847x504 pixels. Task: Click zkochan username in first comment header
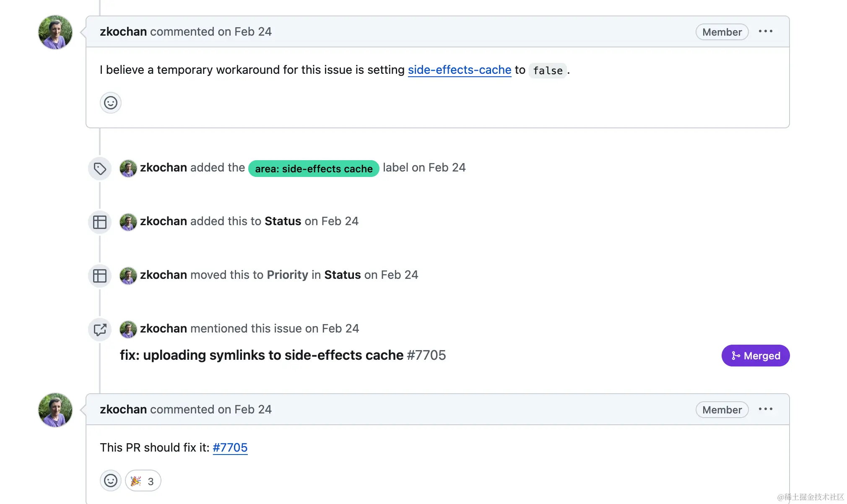point(123,31)
